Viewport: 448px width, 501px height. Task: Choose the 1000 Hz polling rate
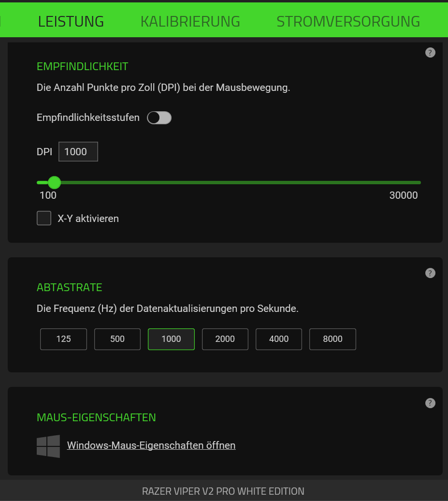(x=171, y=339)
